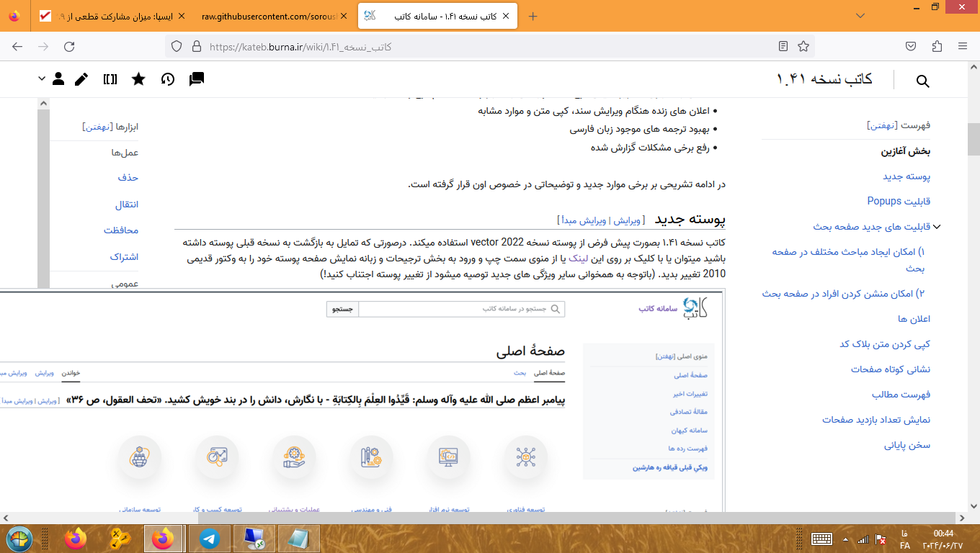Viewport: 980px width, 553px height.
Task: Hide the فهرست table of contents
Action: click(881, 125)
